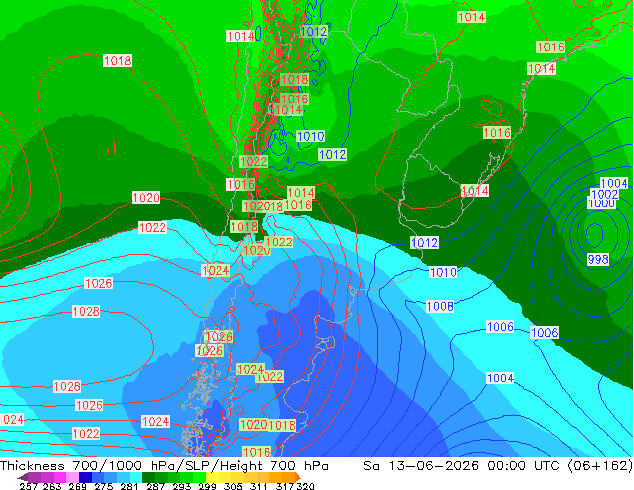Viewport: 634px width, 490px height.
Task: Click the orange arrow end of color scale
Action: tap(298, 477)
